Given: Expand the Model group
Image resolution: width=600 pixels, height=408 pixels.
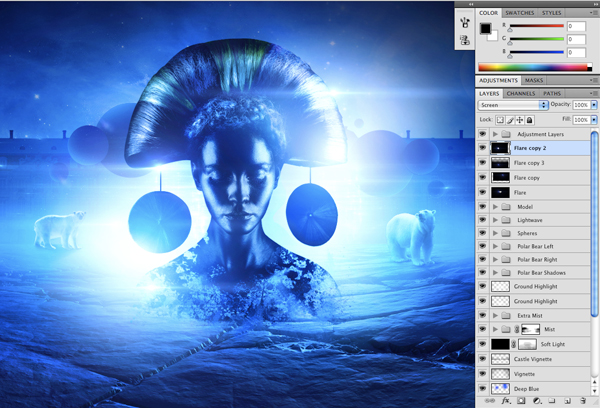Looking at the screenshot, I should [495, 207].
